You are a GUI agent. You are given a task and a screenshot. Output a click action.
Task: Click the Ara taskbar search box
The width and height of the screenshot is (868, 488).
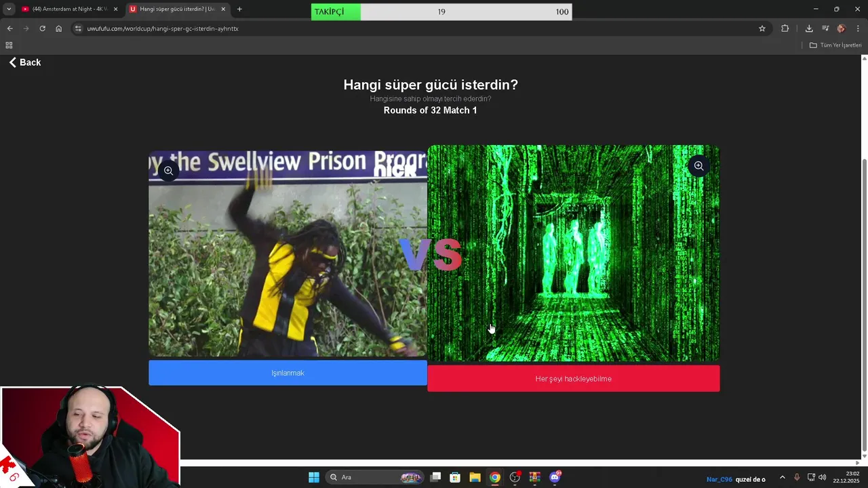point(374,477)
